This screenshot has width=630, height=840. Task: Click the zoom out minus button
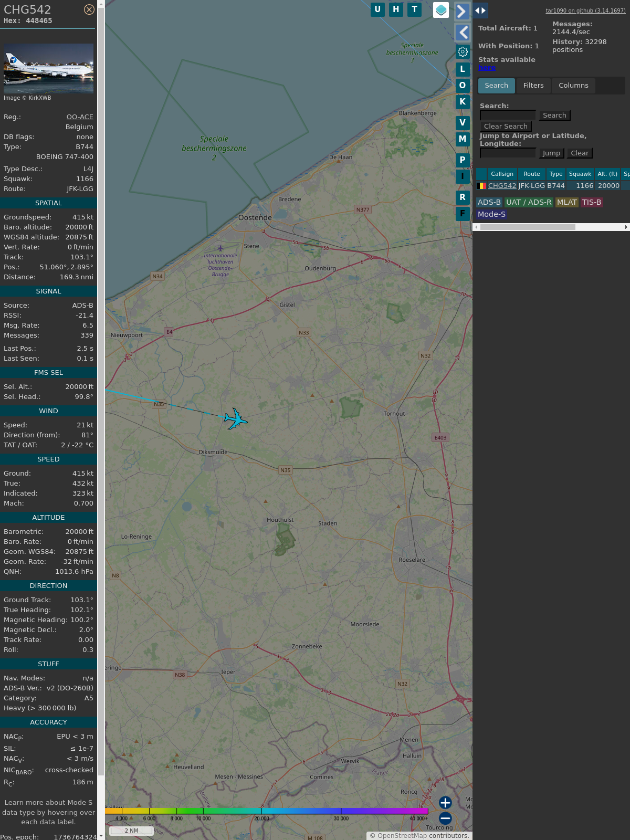click(x=445, y=818)
